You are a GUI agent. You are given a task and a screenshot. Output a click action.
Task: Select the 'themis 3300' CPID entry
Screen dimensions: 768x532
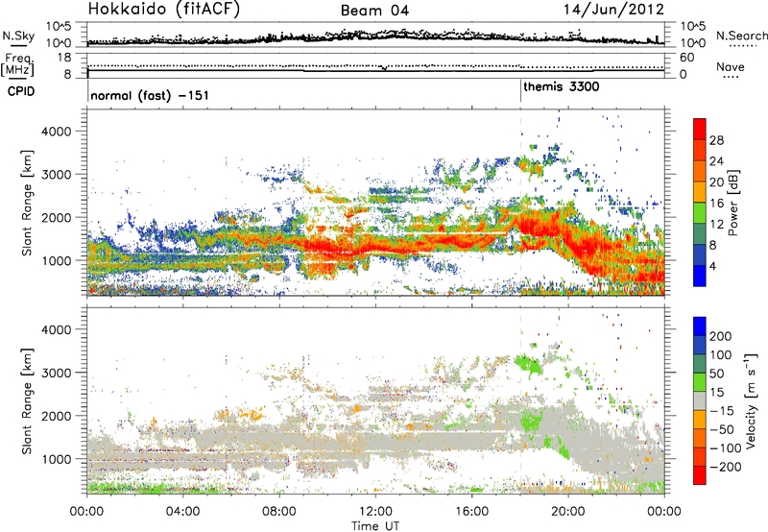pos(562,86)
